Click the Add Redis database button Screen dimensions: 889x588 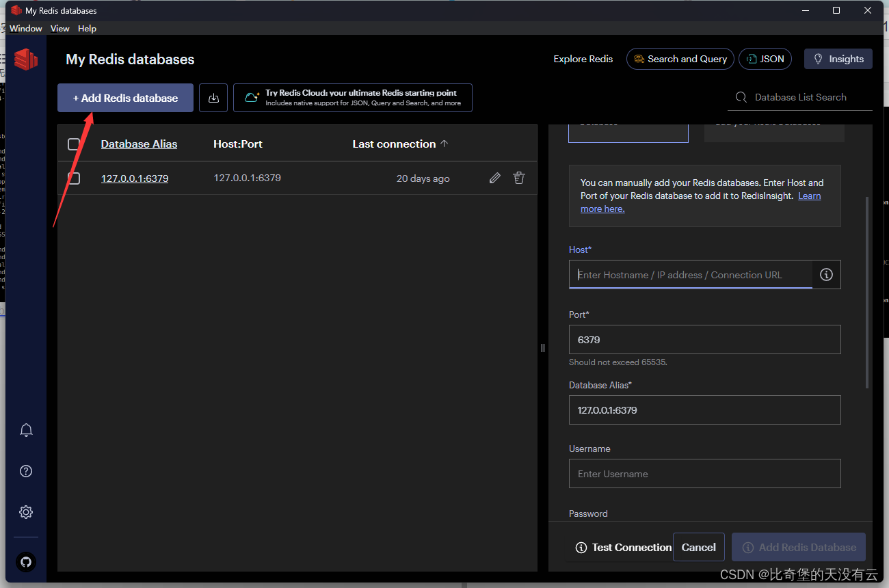pos(125,98)
